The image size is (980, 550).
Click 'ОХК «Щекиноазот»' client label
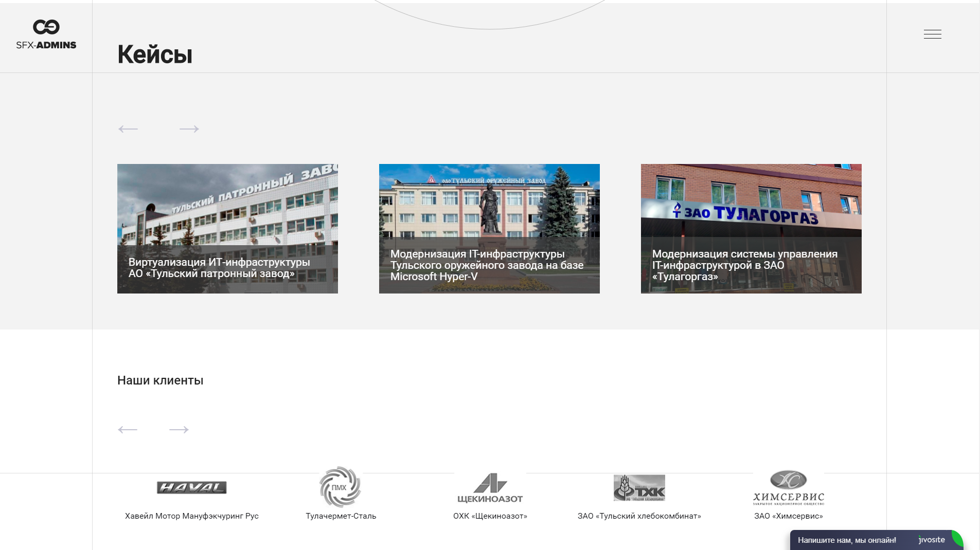[x=490, y=516]
